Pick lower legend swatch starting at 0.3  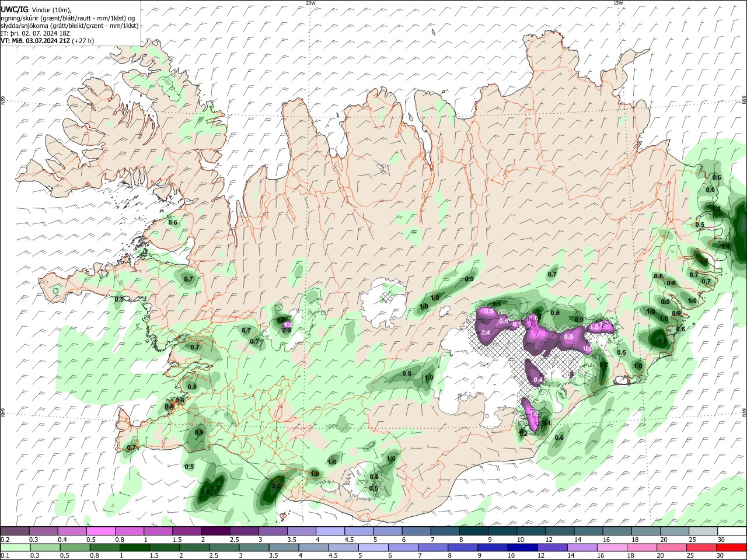pos(45,548)
